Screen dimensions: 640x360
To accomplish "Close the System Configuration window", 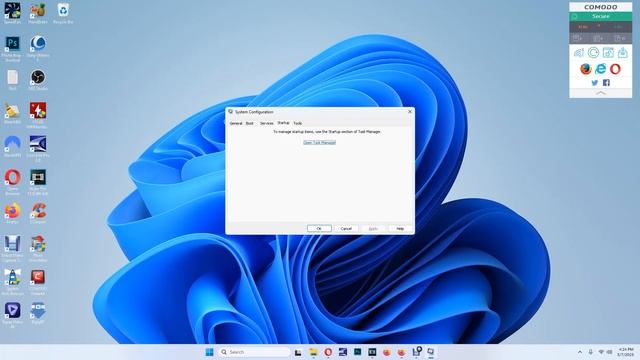I will pyautogui.click(x=410, y=111).
